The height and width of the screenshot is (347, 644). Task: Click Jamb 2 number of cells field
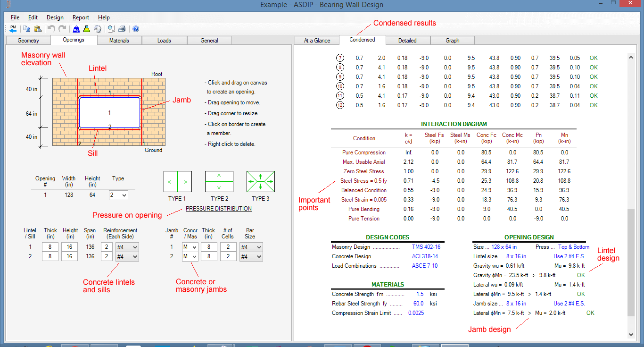coord(228,256)
